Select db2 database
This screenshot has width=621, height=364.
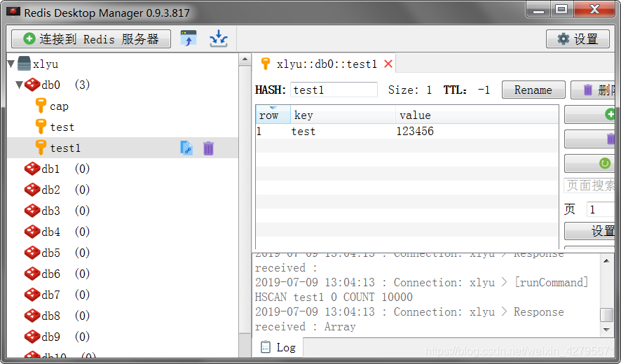pyautogui.click(x=50, y=190)
